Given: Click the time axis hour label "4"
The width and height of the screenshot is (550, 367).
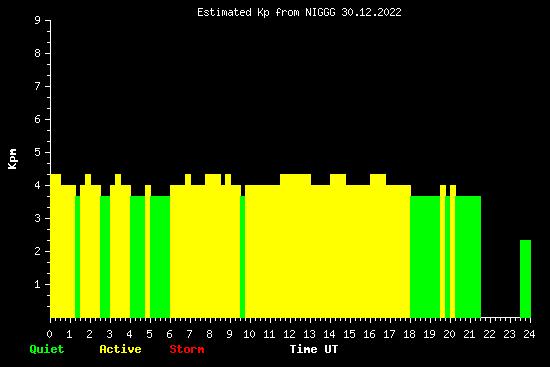Looking at the screenshot, I should 129,334.
